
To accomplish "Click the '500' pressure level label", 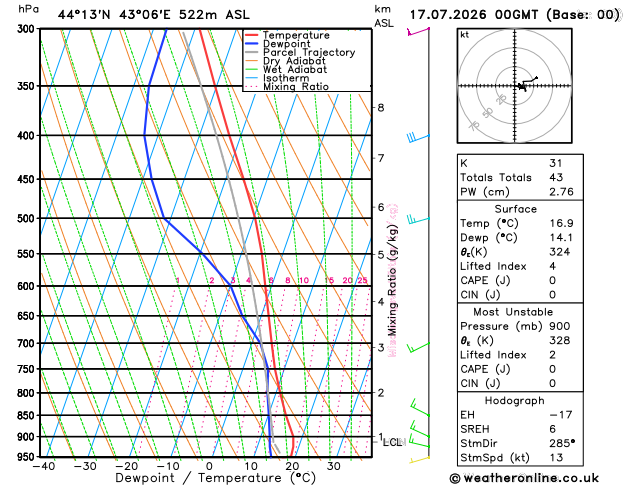I will [28, 219].
